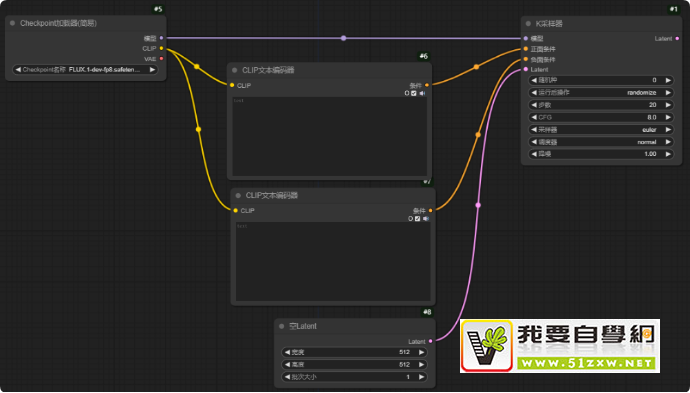Click the 降噪 1.00 value slider
The height and width of the screenshot is (393, 690).
click(x=601, y=154)
